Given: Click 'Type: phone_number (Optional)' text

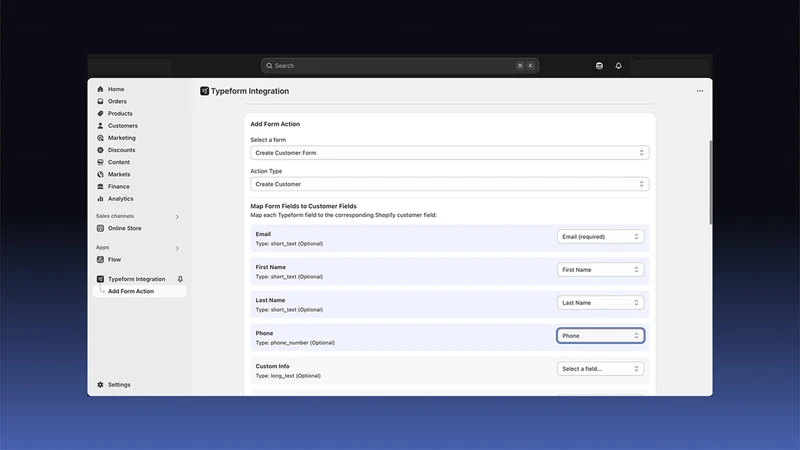Looking at the screenshot, I should pos(295,343).
